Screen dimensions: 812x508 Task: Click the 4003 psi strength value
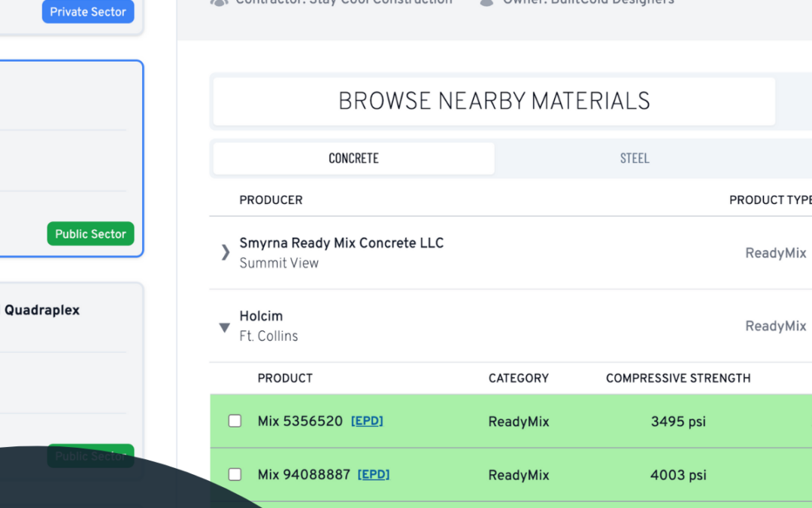[678, 475]
